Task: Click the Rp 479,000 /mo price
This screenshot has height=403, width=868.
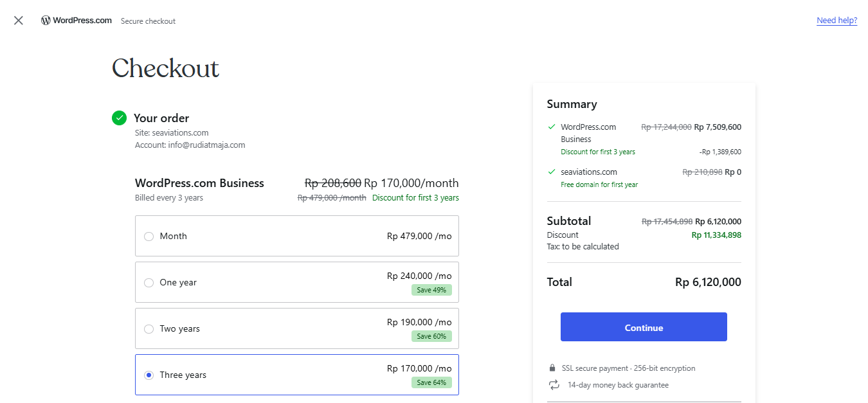Action: point(419,237)
